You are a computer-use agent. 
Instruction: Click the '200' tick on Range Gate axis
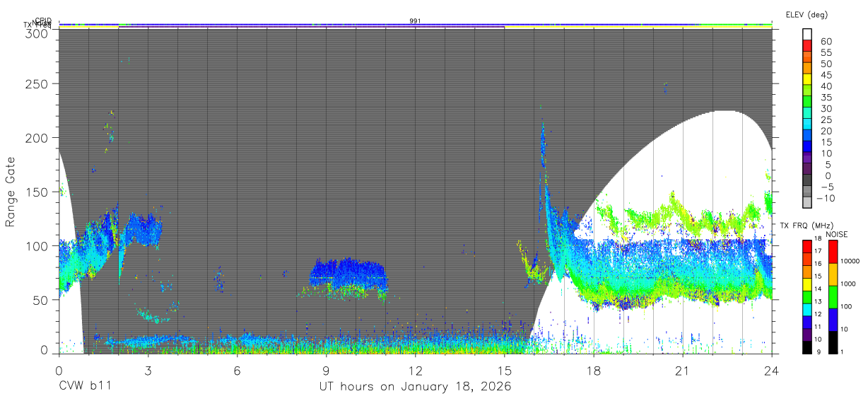36,138
